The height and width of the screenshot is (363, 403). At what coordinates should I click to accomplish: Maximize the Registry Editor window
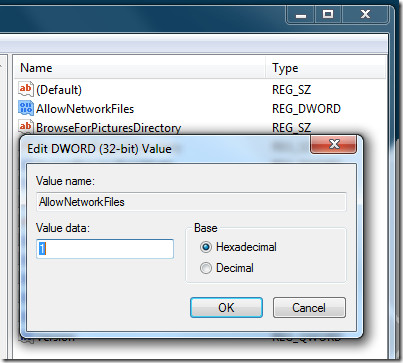328,15
